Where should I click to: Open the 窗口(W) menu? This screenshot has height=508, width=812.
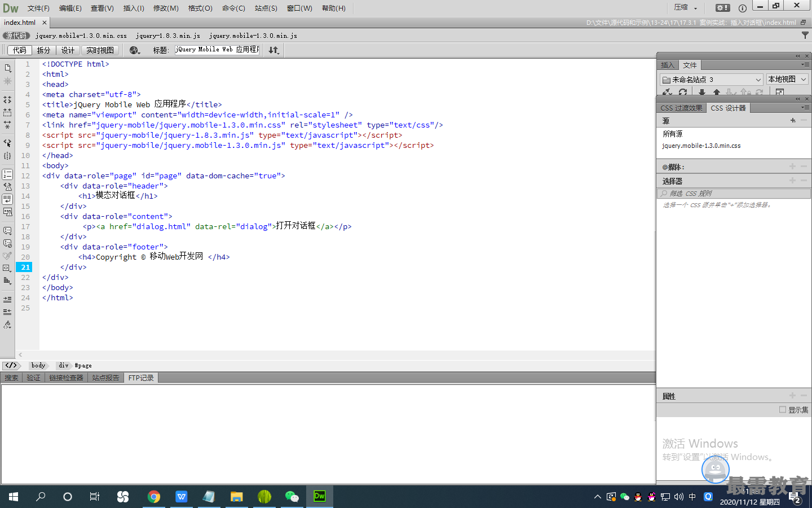click(x=299, y=8)
